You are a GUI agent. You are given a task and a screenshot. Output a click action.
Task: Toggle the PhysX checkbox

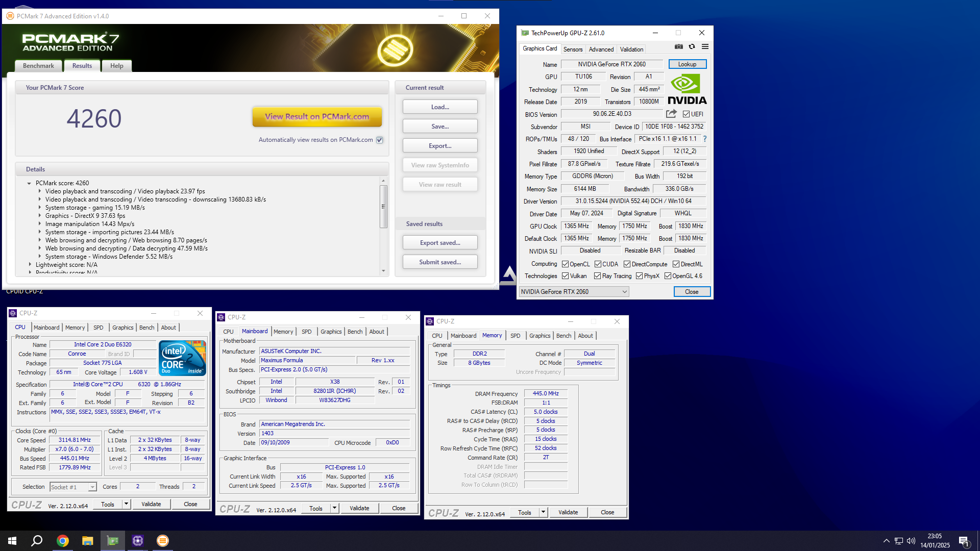click(x=639, y=276)
